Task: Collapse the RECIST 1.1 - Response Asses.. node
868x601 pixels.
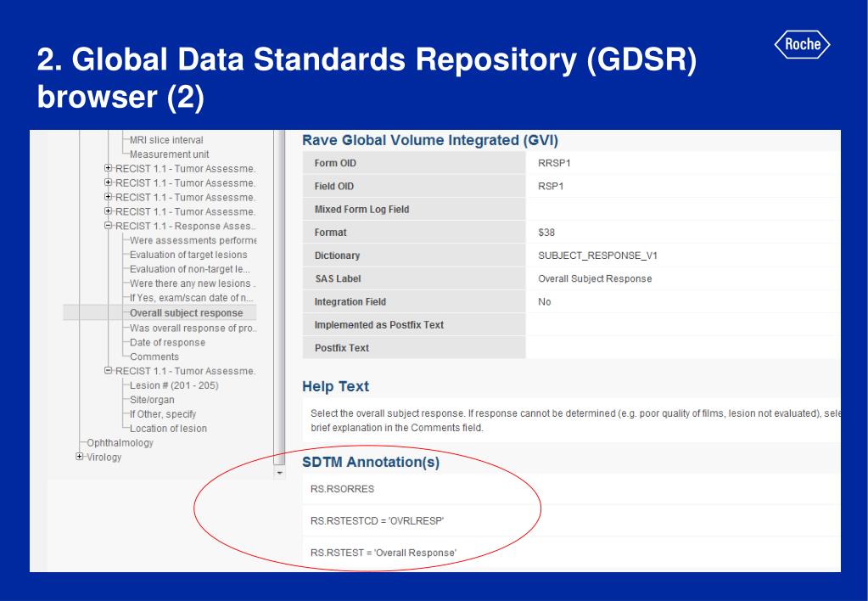Action: [x=109, y=226]
